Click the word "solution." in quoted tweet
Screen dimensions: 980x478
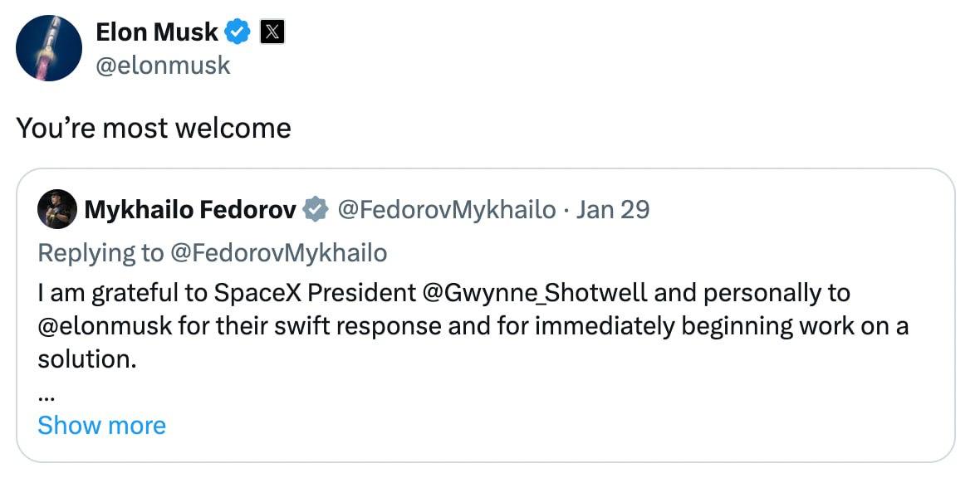[x=86, y=359]
